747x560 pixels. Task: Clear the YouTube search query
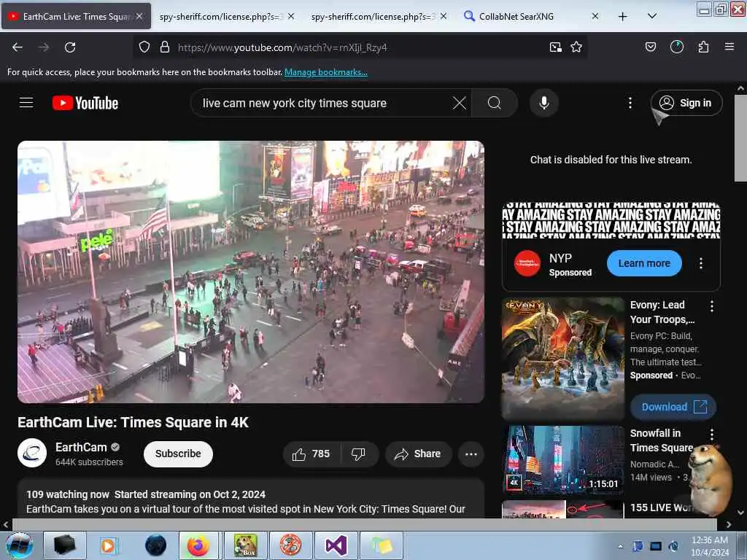(460, 103)
